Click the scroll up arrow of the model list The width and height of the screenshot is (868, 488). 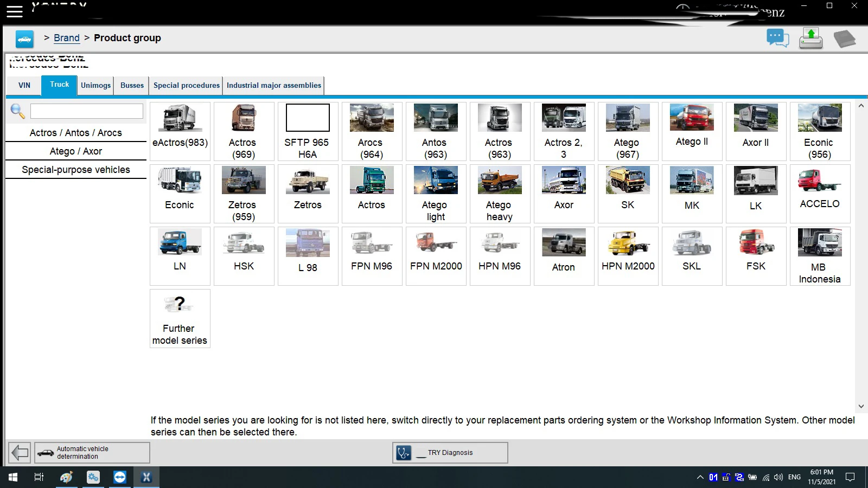[861, 106]
